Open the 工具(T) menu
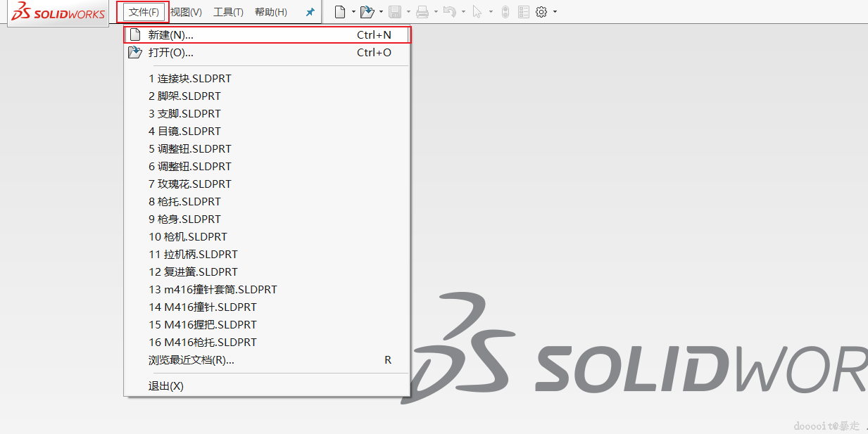The image size is (868, 434). (229, 12)
